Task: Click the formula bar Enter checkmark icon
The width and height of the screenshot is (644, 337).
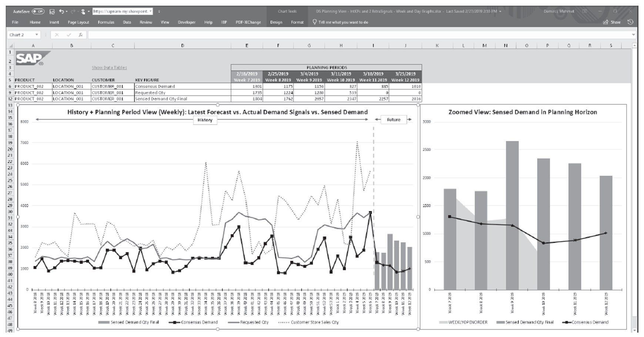Action: 68,35
